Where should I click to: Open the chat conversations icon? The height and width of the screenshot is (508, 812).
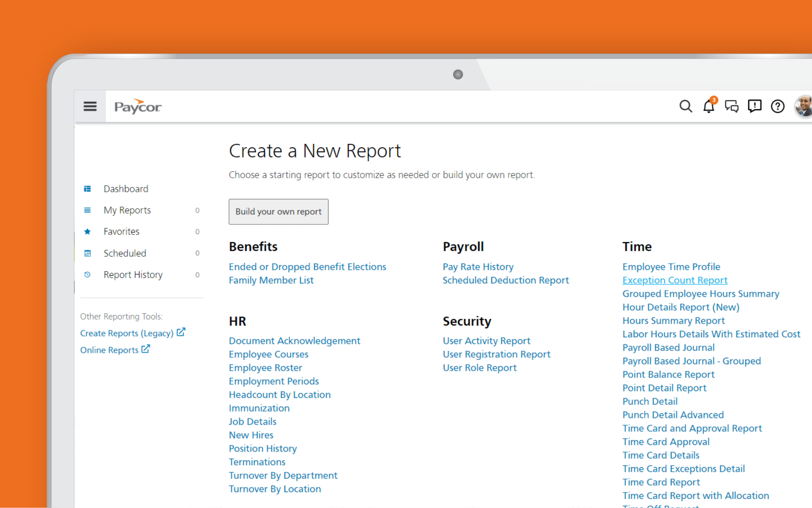(732, 106)
